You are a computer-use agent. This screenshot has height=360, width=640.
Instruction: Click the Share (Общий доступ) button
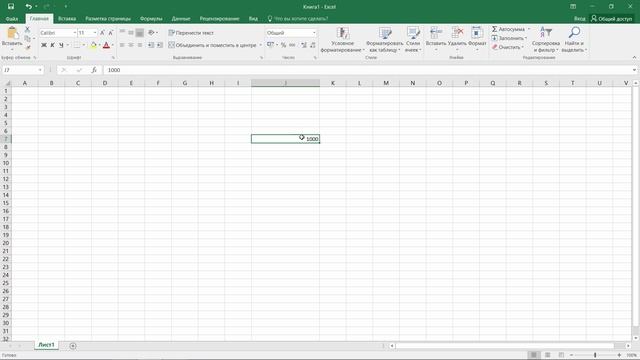(611, 18)
